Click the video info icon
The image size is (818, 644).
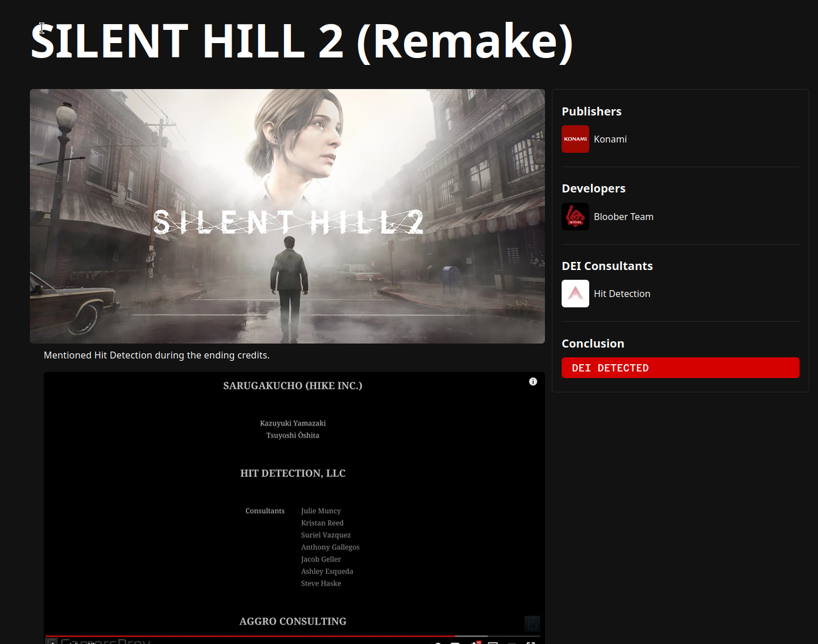(x=533, y=381)
